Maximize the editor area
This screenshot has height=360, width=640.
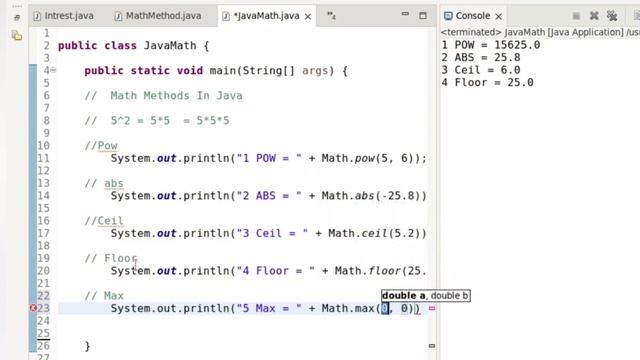pyautogui.click(x=423, y=16)
